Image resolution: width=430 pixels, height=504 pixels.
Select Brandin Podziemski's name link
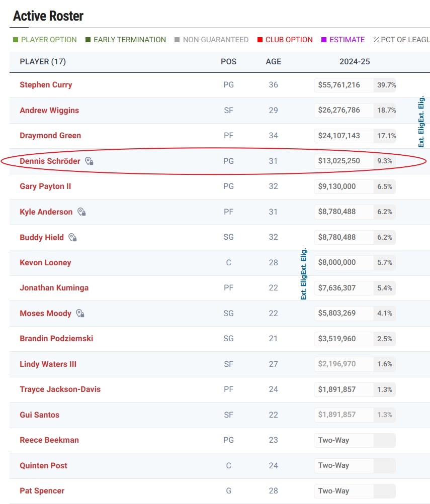click(x=56, y=339)
